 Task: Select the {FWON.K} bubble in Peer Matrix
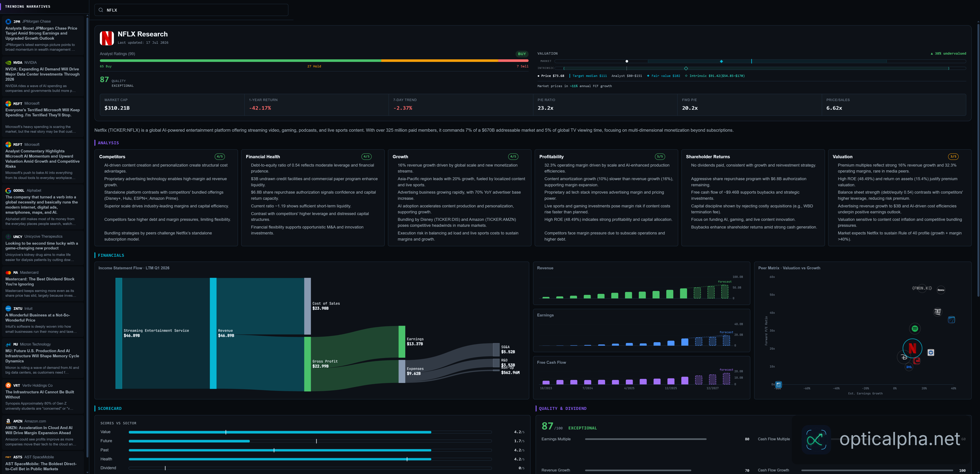click(x=922, y=288)
